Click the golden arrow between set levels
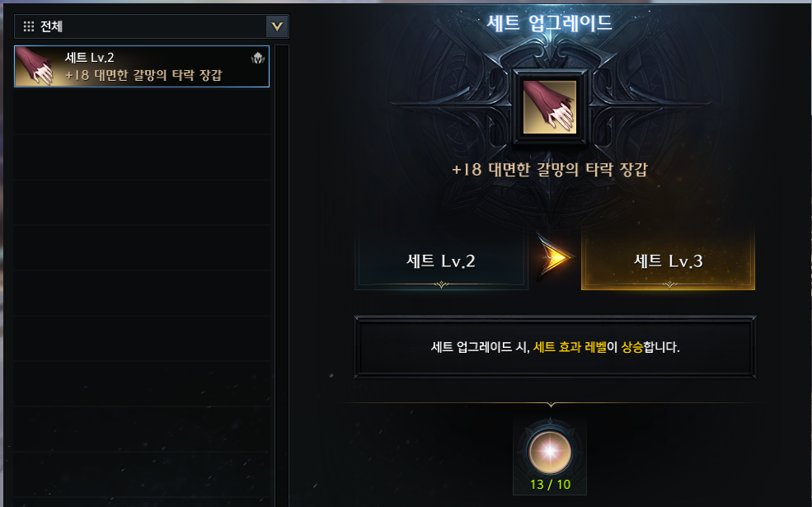The height and width of the screenshot is (507, 812). 554,257
